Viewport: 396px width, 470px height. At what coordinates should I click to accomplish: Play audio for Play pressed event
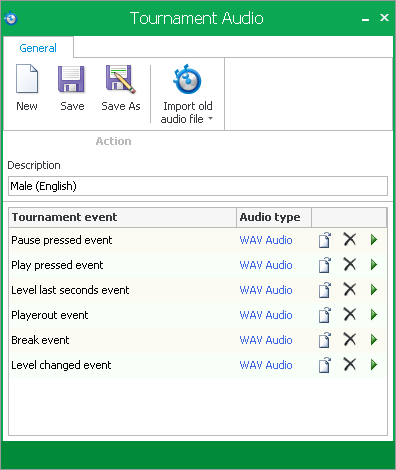[374, 265]
